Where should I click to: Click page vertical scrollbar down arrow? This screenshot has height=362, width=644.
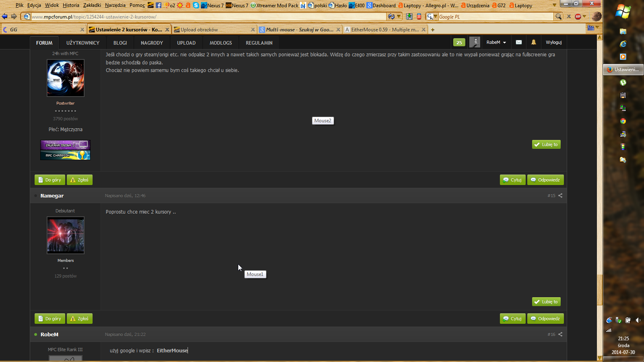[x=600, y=358]
